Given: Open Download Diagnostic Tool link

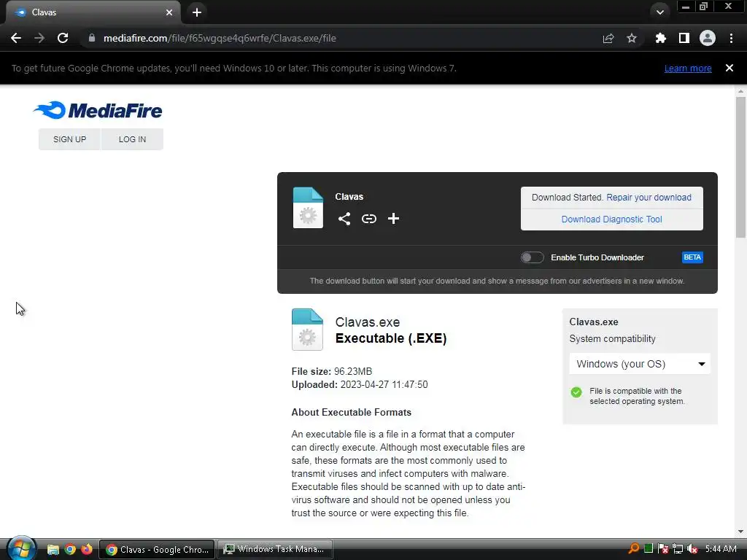Looking at the screenshot, I should [x=612, y=219].
